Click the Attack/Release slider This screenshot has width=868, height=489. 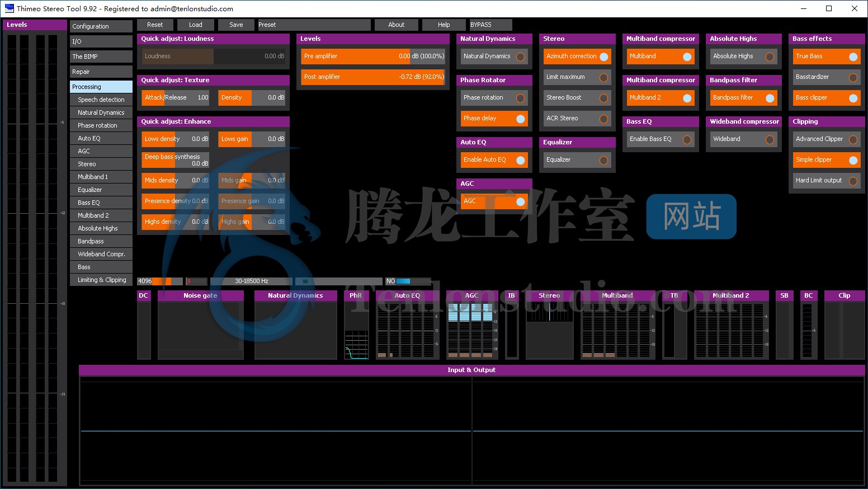pos(176,98)
